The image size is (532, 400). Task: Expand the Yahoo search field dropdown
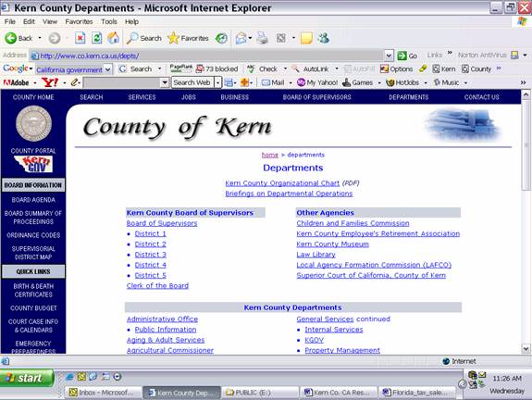[165, 82]
